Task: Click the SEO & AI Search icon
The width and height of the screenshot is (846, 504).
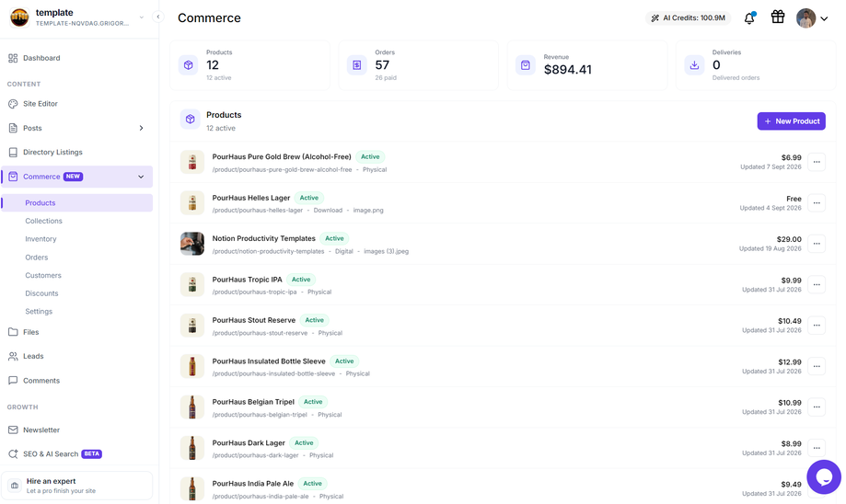Action: (x=13, y=453)
